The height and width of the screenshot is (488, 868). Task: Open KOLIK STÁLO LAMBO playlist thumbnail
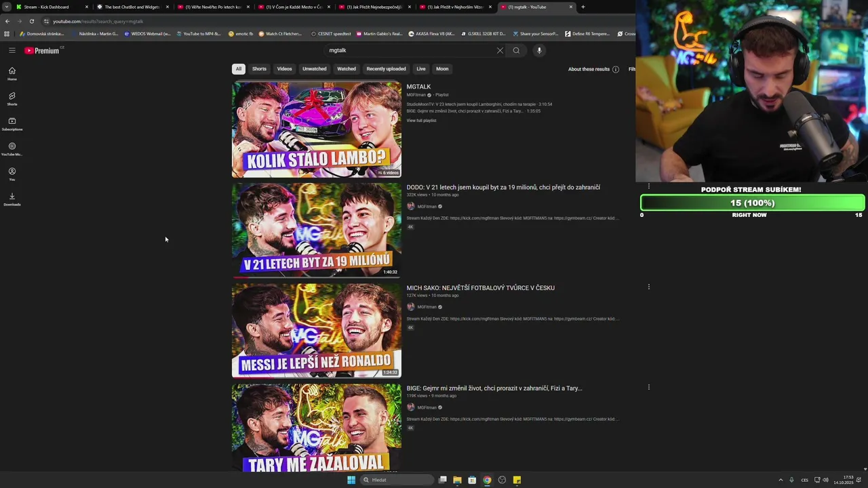[x=317, y=129]
